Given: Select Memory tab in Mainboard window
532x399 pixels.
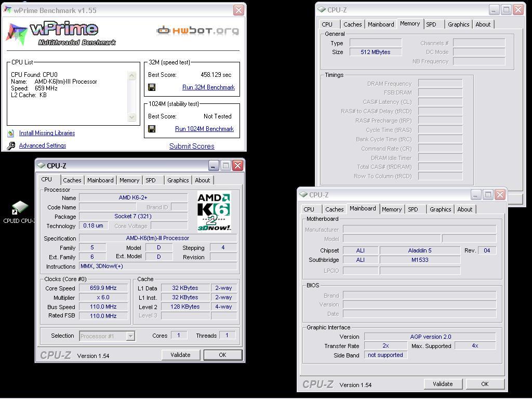Looking at the screenshot, I should click(392, 209).
